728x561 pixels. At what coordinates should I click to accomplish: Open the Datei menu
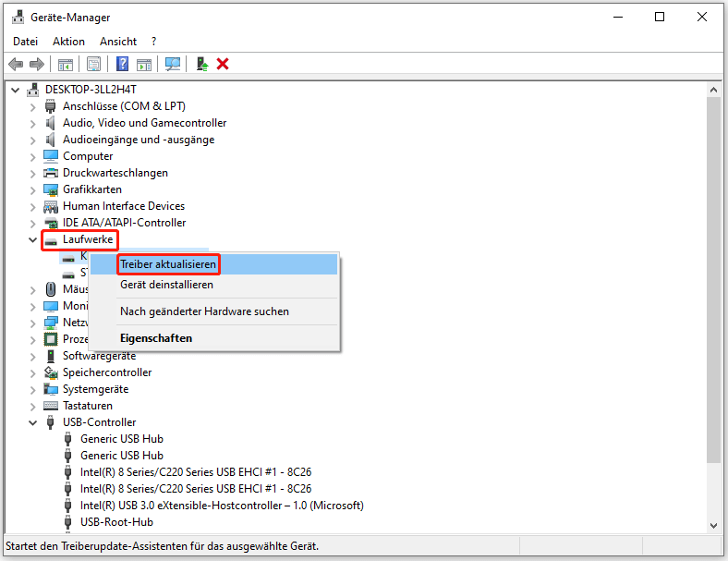(25, 42)
